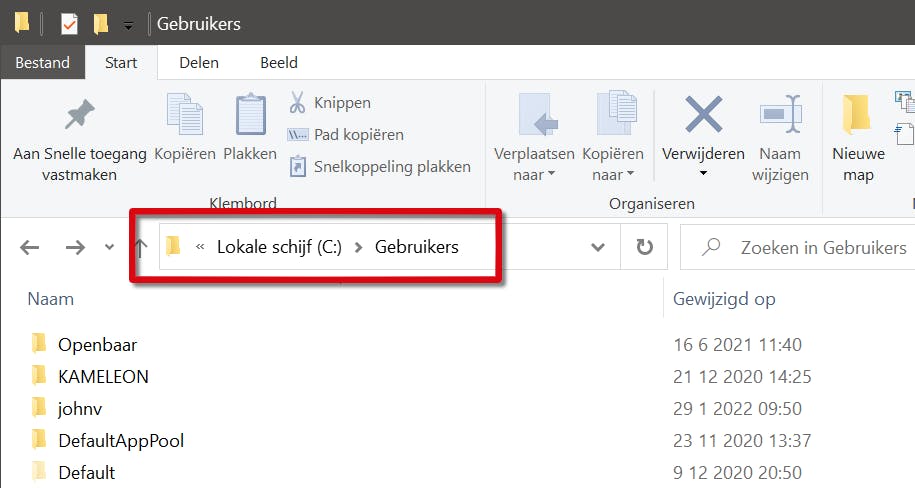Refresh the Gebruikers folder view
Screen dimensions: 915x488
645,247
